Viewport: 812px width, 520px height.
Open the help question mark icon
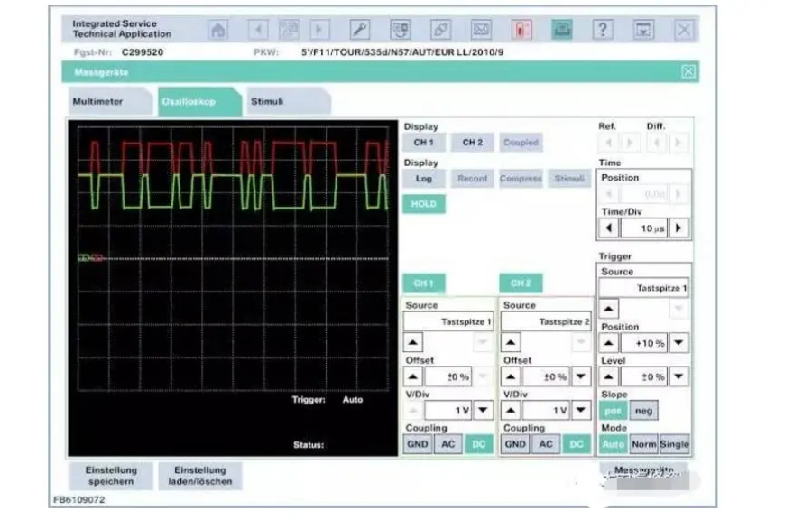603,30
